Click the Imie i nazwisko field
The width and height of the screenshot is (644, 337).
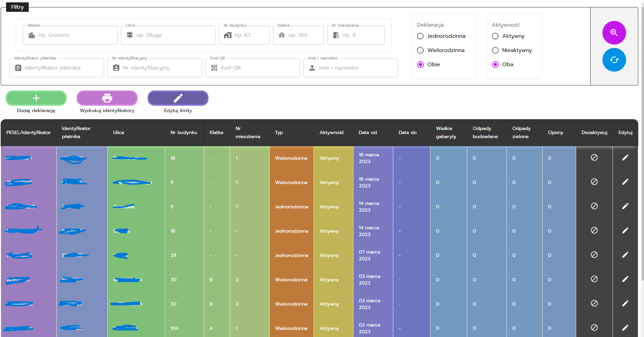point(351,68)
